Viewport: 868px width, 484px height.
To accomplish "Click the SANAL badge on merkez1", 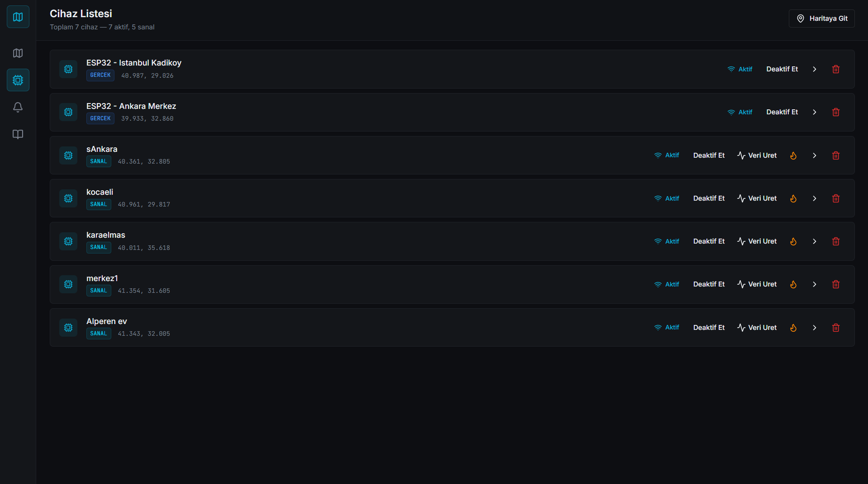I will tap(98, 291).
